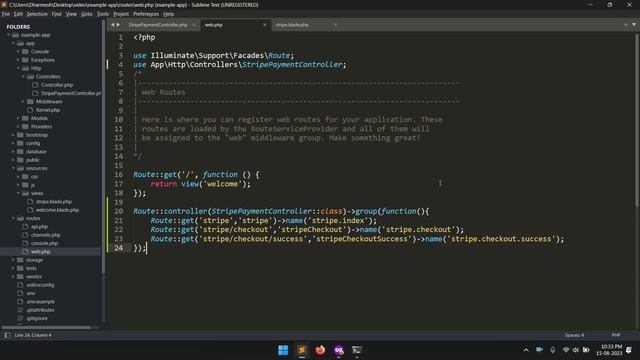The image size is (640, 360).
Task: Toggle the sidebar via status bar icon
Action: pos(7,335)
